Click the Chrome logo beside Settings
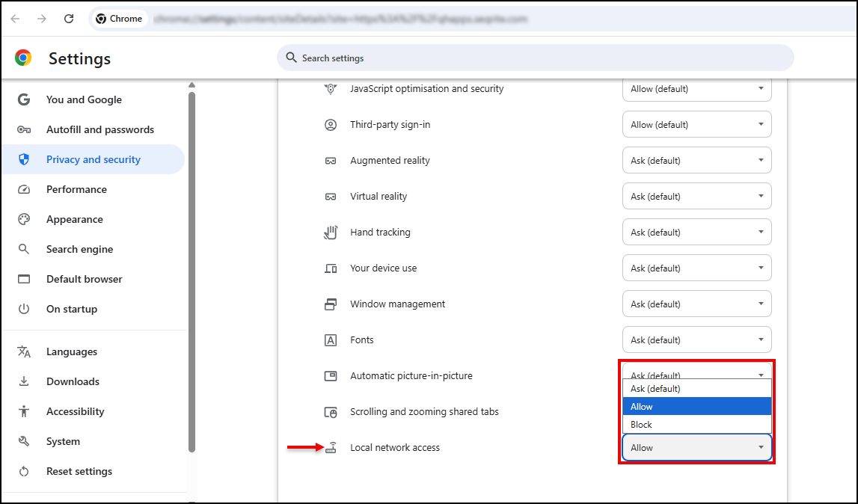 23,58
